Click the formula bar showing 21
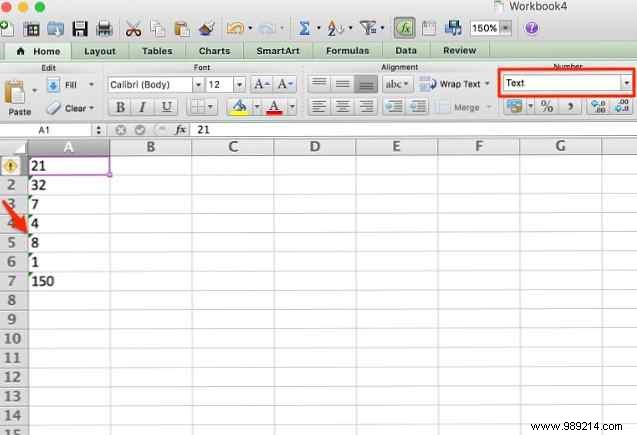 click(414, 130)
